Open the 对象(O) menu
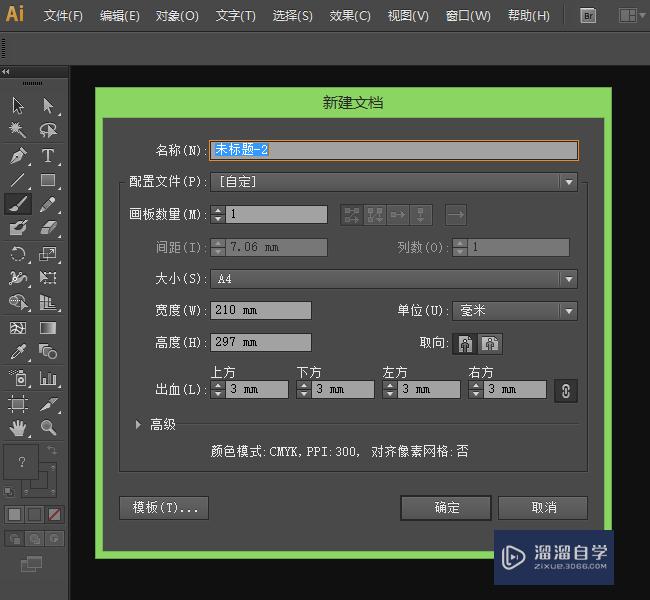 tap(177, 16)
